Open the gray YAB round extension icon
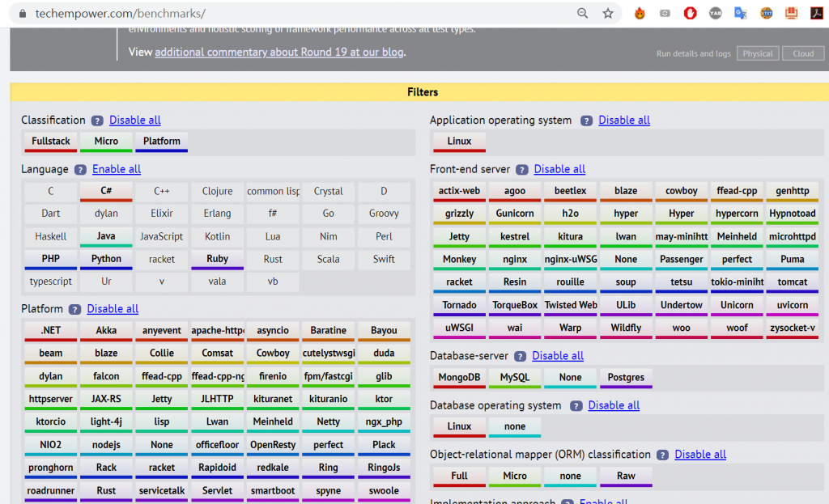829x504 pixels. tap(716, 13)
